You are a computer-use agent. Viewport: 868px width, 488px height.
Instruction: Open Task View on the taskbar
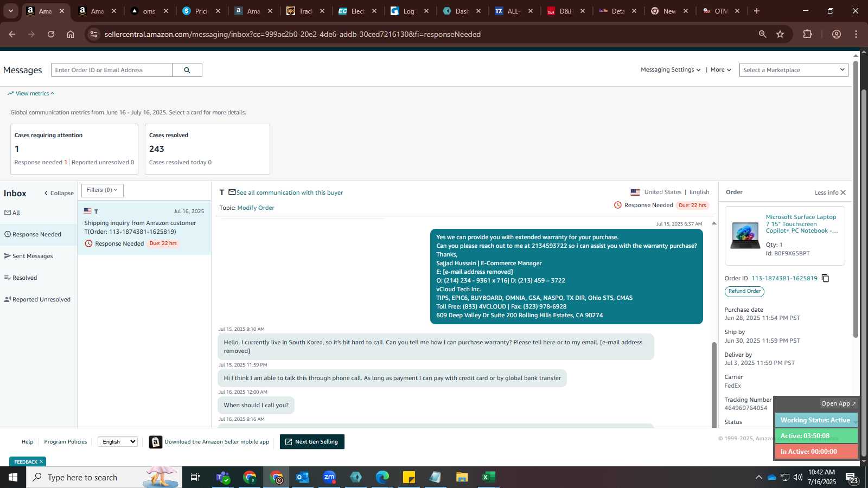click(x=195, y=477)
